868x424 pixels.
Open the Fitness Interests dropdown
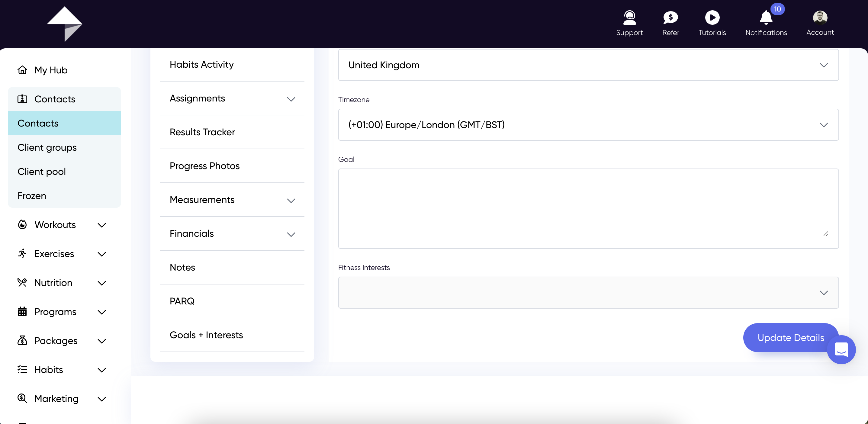coord(588,293)
